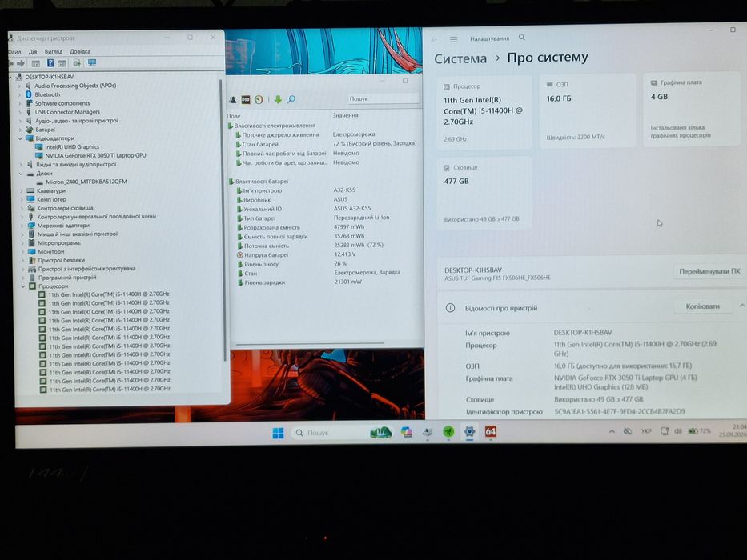747x560 pixels.
Task: Select the DESKTOP-K1HSBAV root node
Action: [49, 77]
